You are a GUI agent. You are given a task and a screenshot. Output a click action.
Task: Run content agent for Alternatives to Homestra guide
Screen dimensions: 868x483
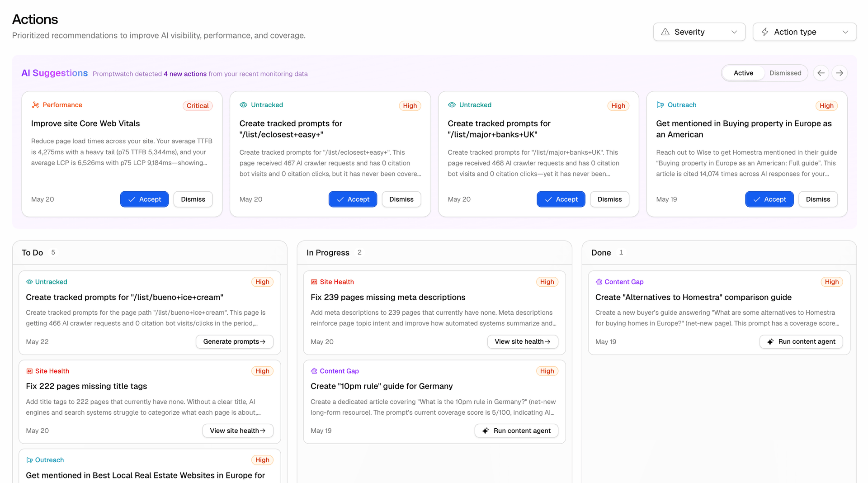[x=801, y=341]
